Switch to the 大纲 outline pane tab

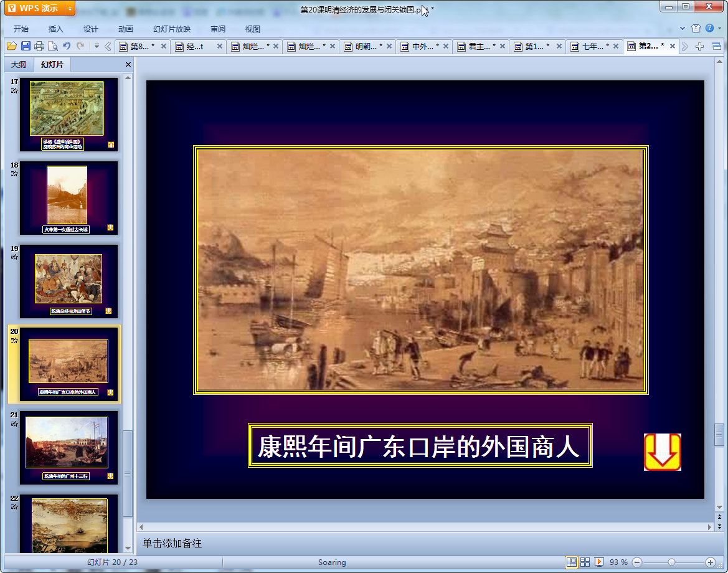click(19, 65)
